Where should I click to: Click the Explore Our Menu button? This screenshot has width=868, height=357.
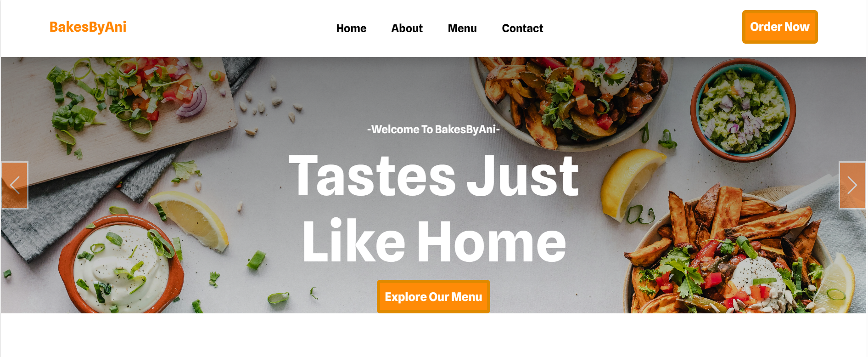[x=433, y=297]
